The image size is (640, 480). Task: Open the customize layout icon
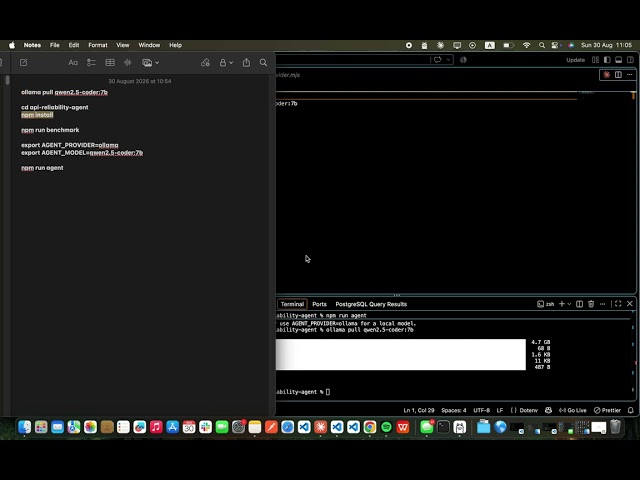click(596, 60)
